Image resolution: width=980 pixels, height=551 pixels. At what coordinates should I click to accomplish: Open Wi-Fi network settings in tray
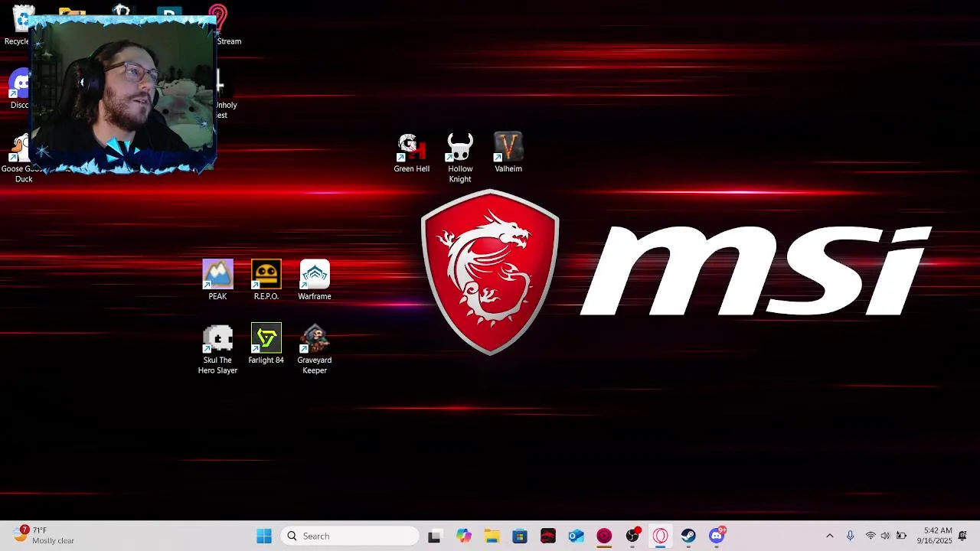point(871,536)
